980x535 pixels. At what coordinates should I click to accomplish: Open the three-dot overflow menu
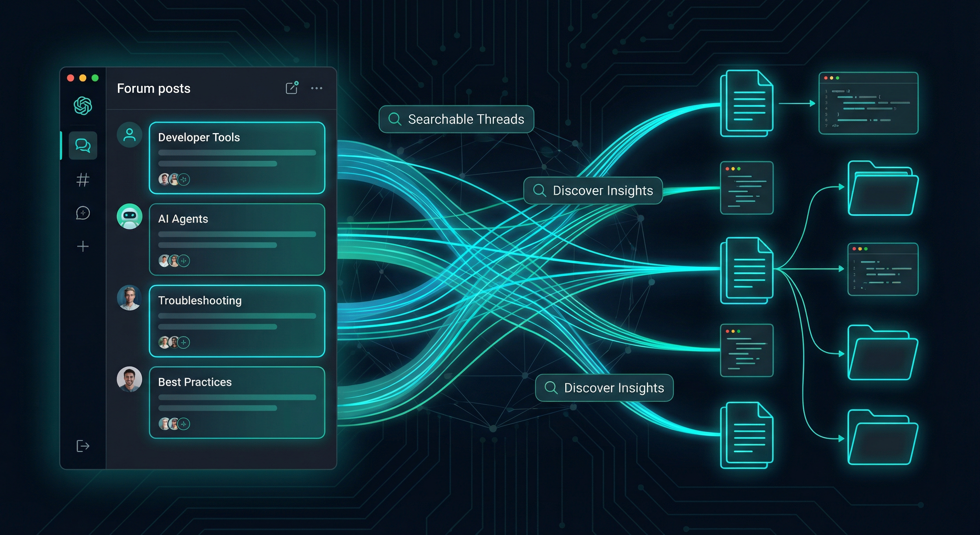tap(317, 88)
